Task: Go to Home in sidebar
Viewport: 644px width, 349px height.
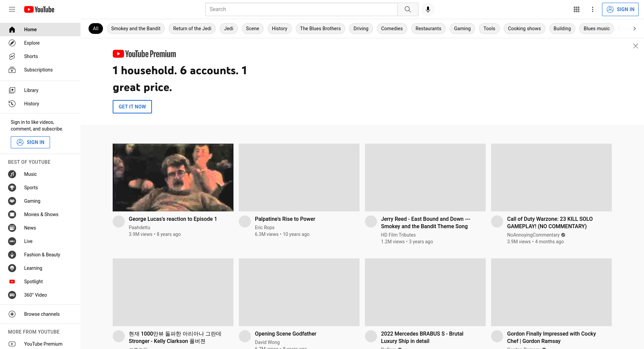Action: pos(40,30)
